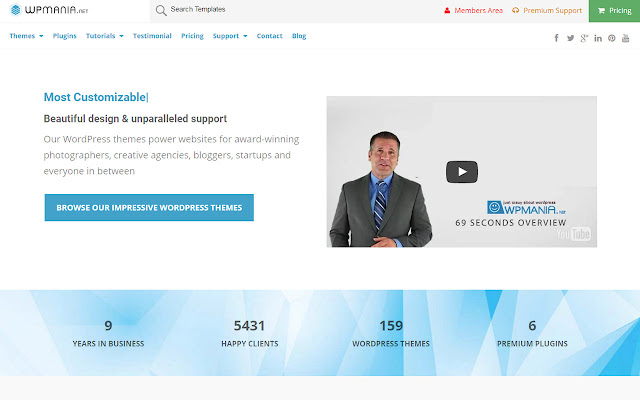Open the Twitter social icon
This screenshot has height=400, width=640.
tap(570, 38)
